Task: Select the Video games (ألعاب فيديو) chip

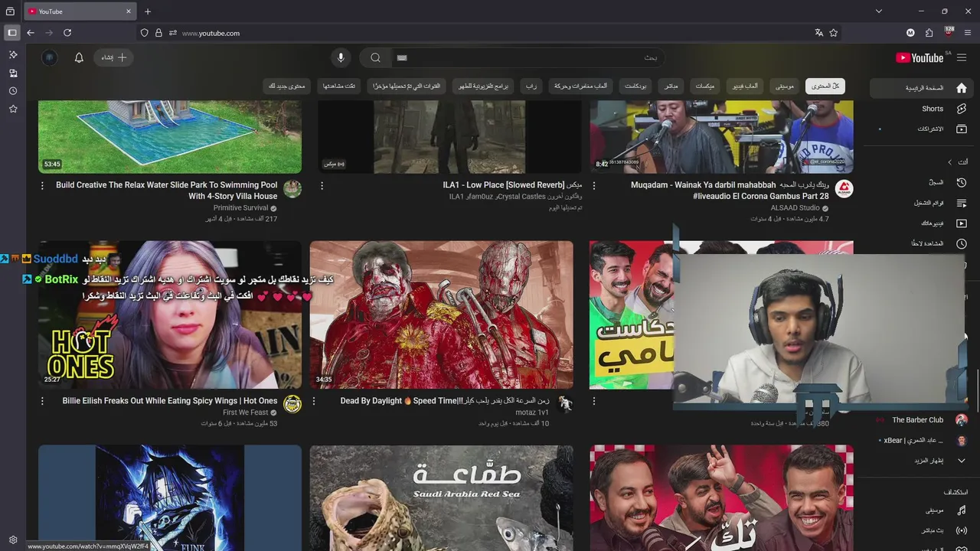Action: pyautogui.click(x=744, y=86)
